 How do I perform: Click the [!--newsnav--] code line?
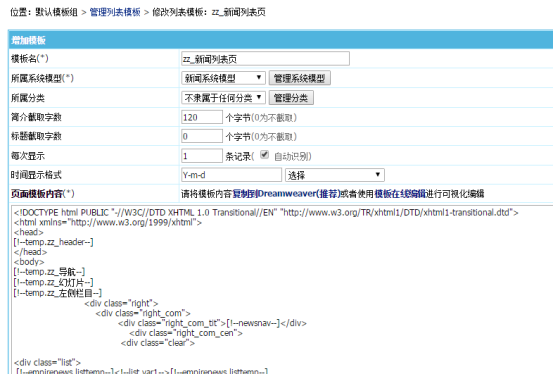tap(253, 323)
